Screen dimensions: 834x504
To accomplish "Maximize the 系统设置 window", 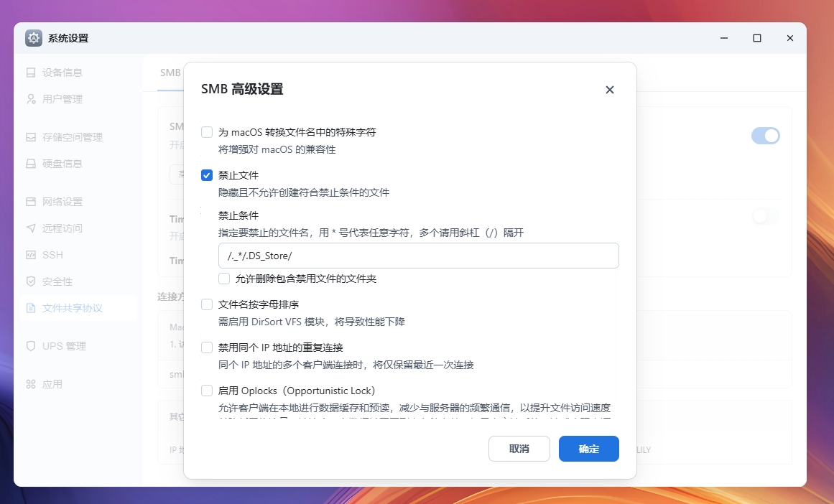I will pyautogui.click(x=757, y=38).
